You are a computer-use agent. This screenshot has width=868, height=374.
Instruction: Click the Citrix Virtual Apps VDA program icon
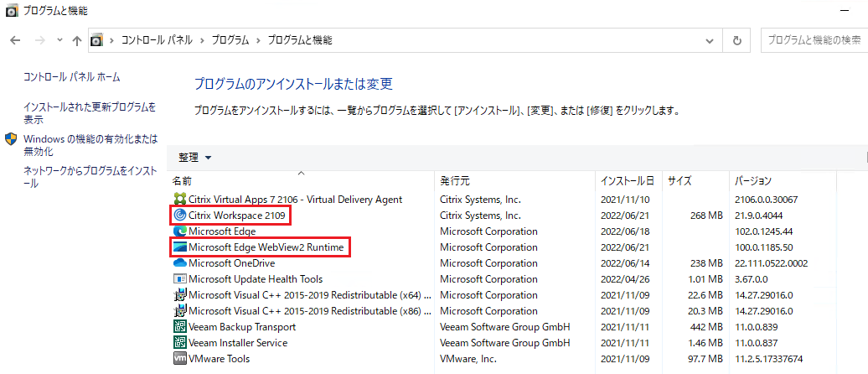click(179, 200)
